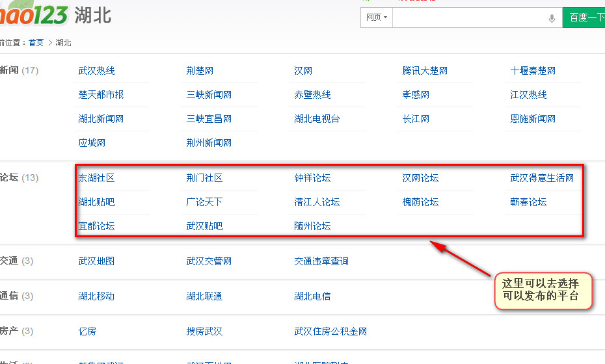Click the 房产 (3) category label
The height and width of the screenshot is (364, 605).
(x=17, y=331)
